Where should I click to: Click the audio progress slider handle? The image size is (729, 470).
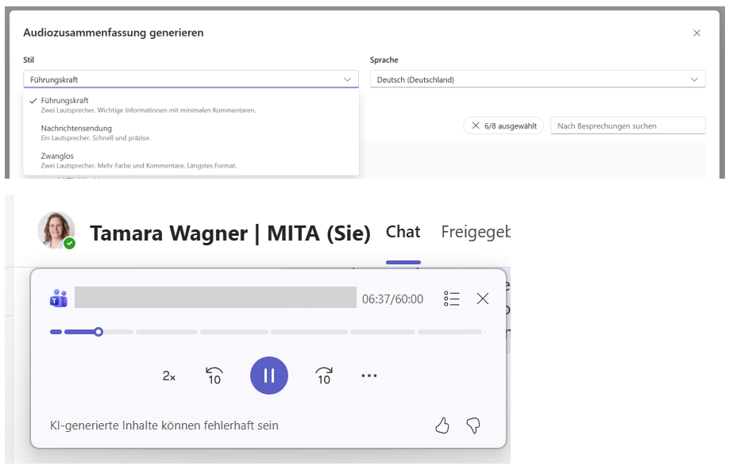[99, 332]
